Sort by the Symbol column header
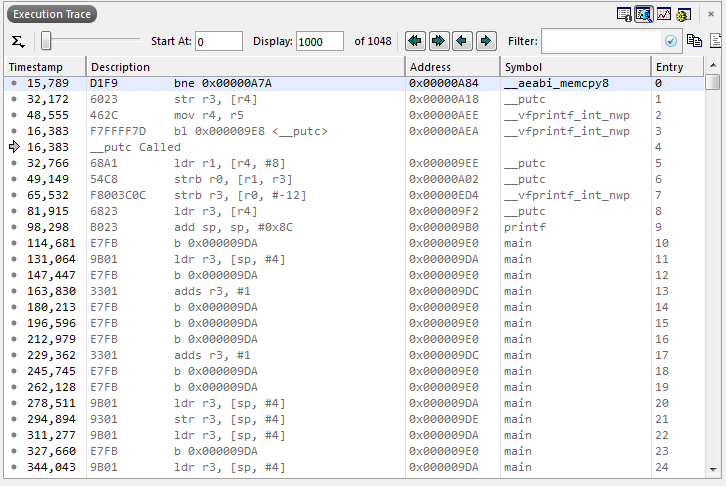Viewport: 726px width, 486px height. pos(523,66)
